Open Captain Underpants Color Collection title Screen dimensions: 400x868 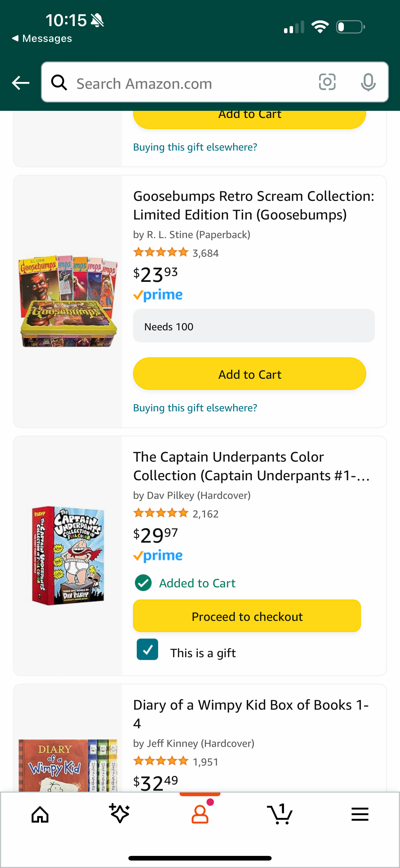point(251,466)
